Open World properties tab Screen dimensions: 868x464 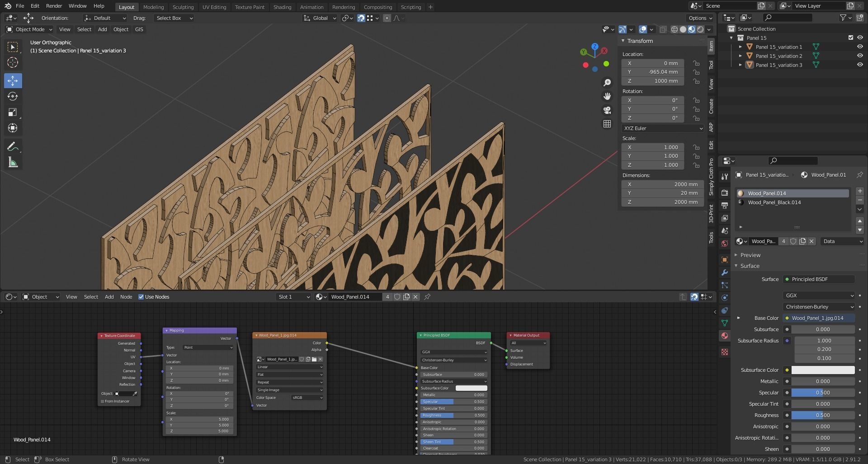(x=725, y=244)
